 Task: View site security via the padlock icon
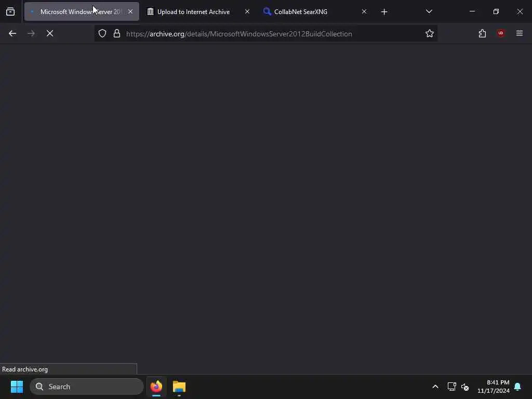pyautogui.click(x=117, y=33)
